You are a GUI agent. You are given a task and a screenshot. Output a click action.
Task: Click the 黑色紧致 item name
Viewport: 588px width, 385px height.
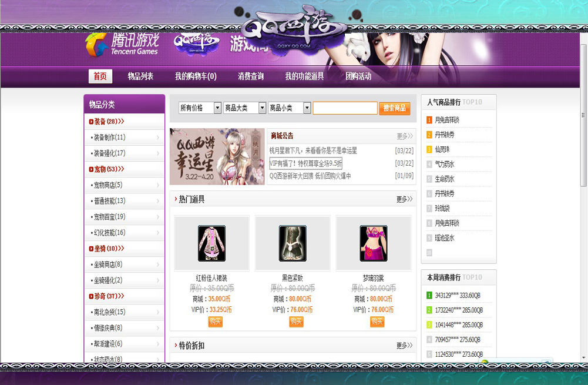[x=293, y=278]
